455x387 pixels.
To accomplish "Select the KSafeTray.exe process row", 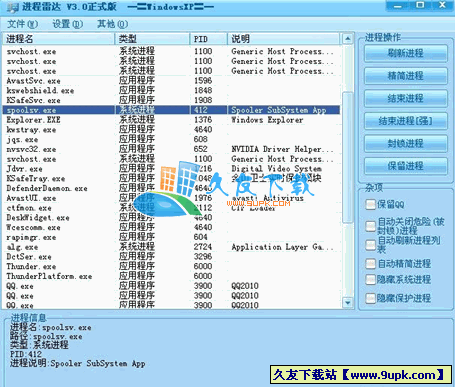I will pyautogui.click(x=171, y=179).
